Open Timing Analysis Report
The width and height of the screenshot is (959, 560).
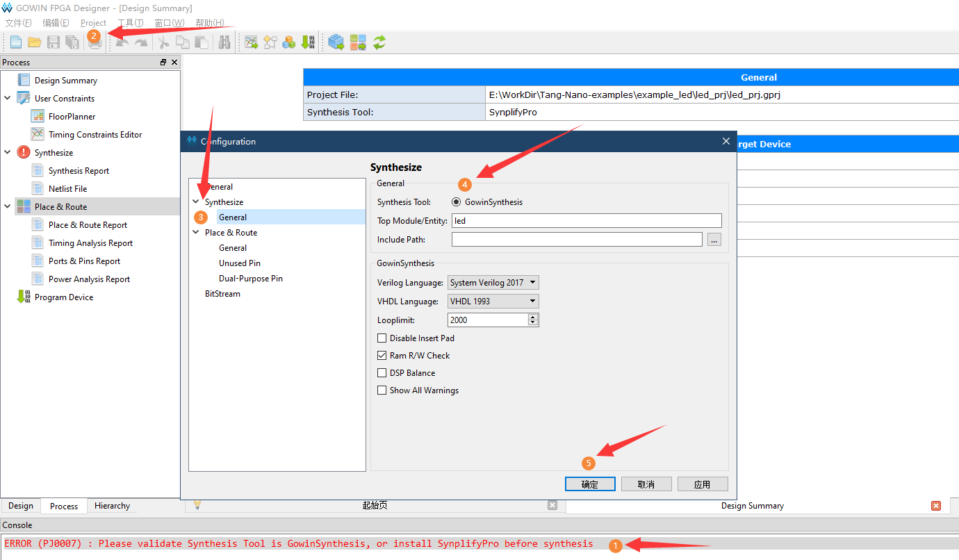[x=90, y=243]
